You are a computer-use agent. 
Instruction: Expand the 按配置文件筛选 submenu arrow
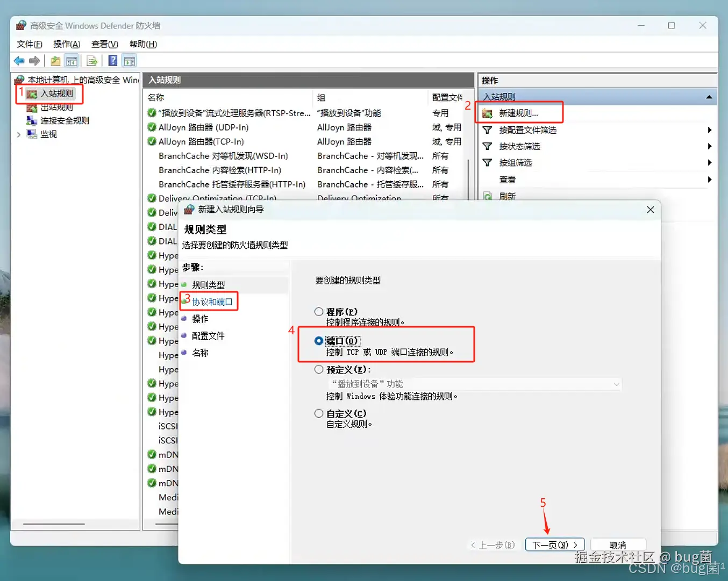(710, 130)
